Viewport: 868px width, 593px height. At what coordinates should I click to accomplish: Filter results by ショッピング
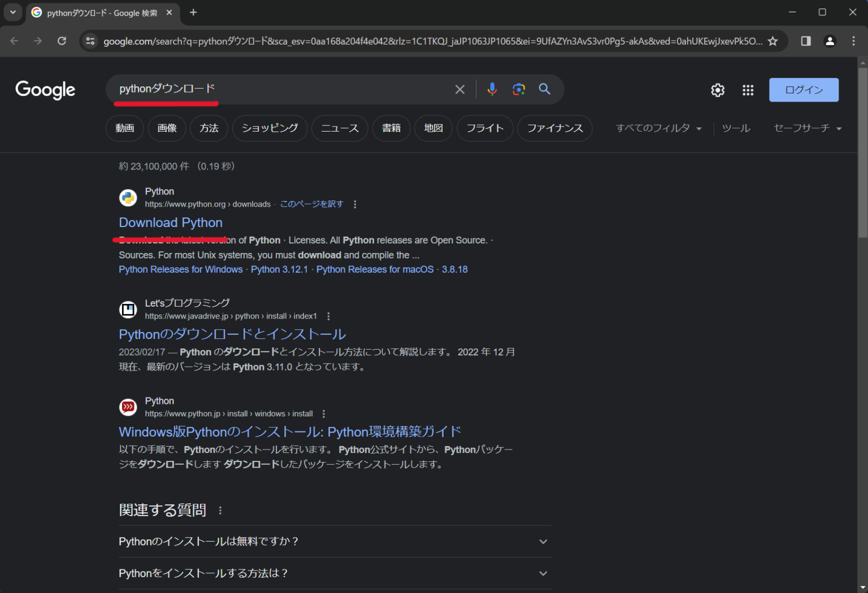click(270, 128)
